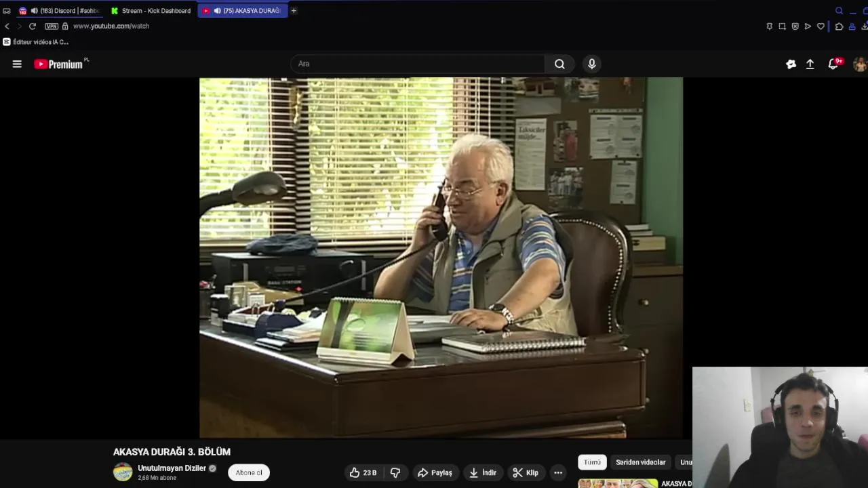Image resolution: width=868 pixels, height=488 pixels.
Task: Focus the YouTube 'Ara' search box
Action: (417, 64)
